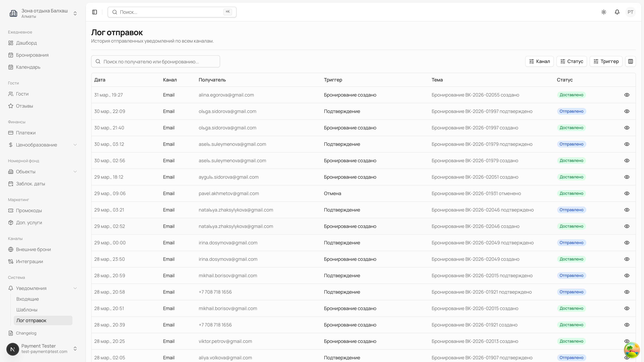Screen dimensions: 644x362
Task: Click the PT user avatar
Action: [x=630, y=12]
